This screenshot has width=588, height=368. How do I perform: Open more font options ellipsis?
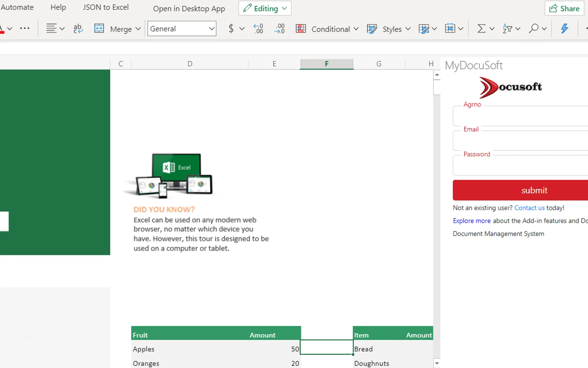[25, 28]
